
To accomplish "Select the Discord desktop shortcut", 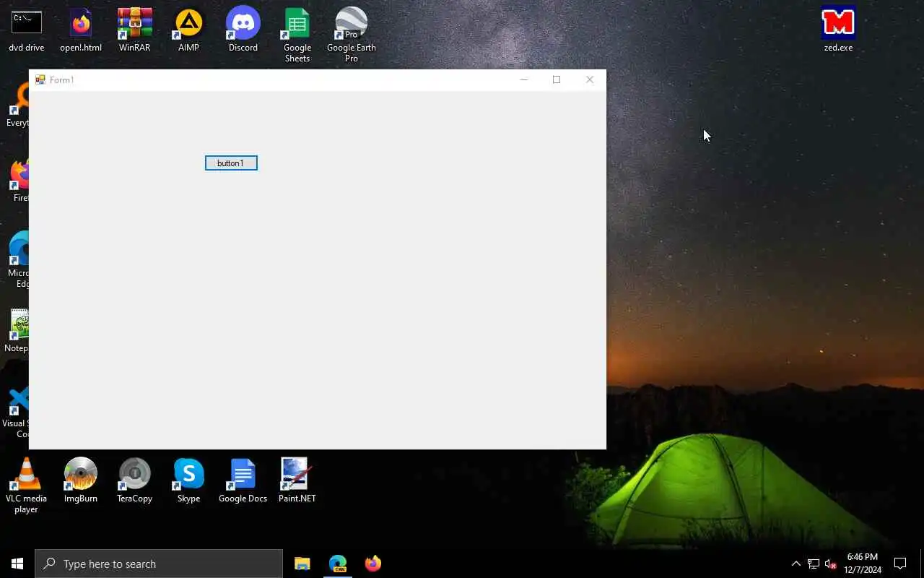I will click(x=243, y=30).
